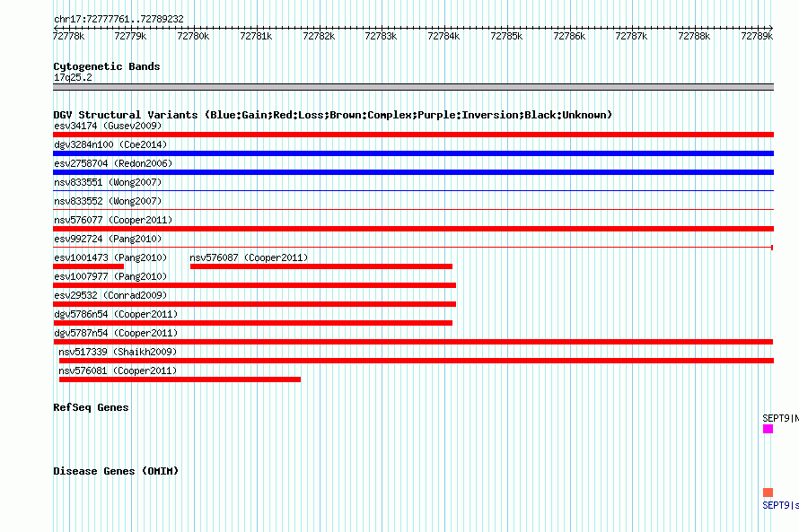
Task: Click the esv1001473 (Pang2010) short red bar
Action: 88,266
